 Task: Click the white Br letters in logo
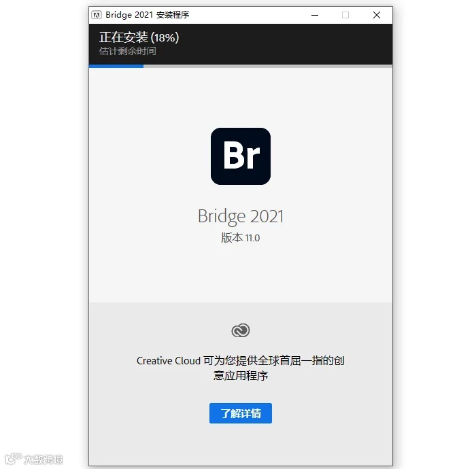tap(241, 155)
